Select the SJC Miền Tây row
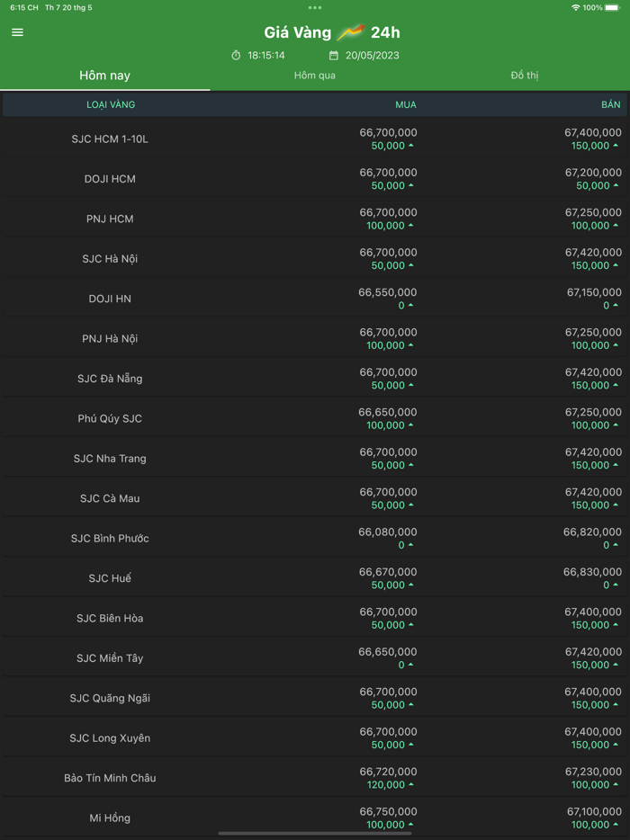Image resolution: width=630 pixels, height=840 pixels. pos(315,657)
